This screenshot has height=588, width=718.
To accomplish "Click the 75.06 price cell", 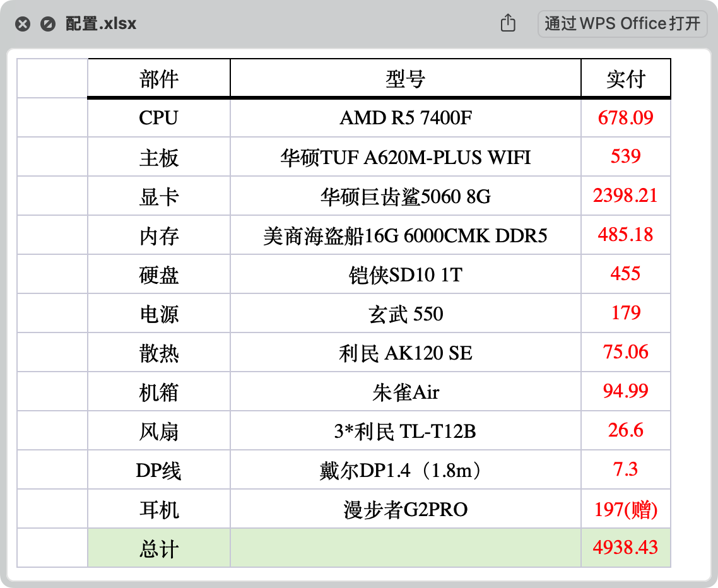I will (625, 352).
